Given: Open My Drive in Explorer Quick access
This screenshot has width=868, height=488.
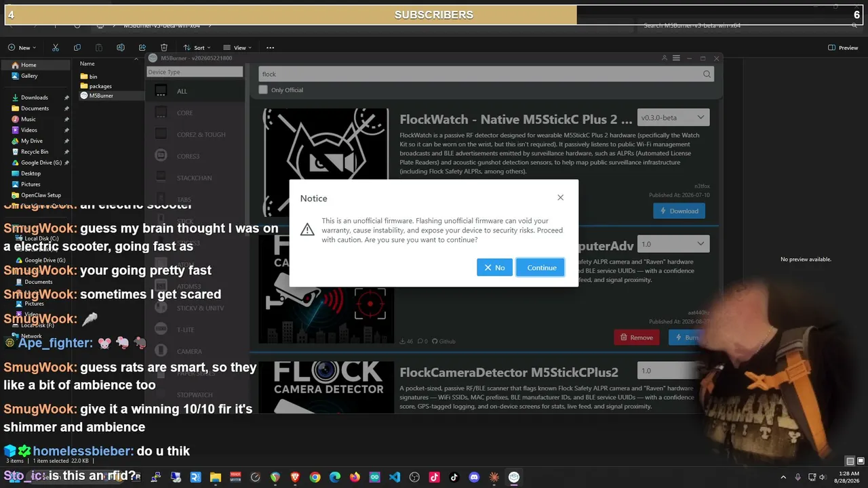Looking at the screenshot, I should click(35, 141).
